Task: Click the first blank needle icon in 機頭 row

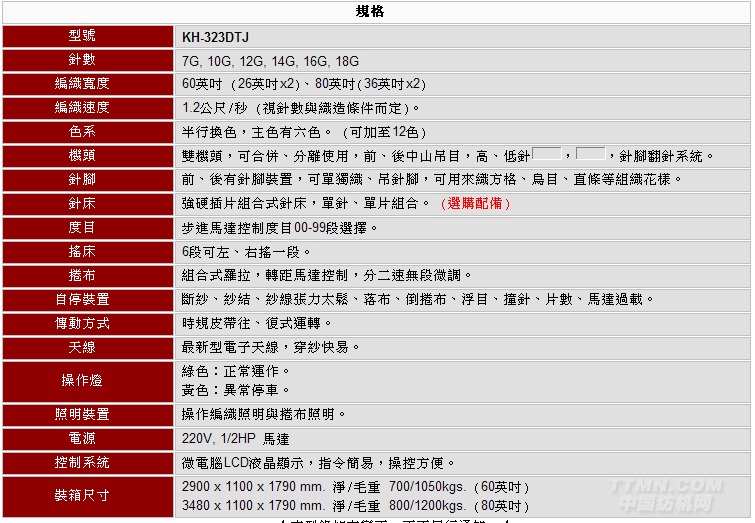Action: [x=547, y=154]
